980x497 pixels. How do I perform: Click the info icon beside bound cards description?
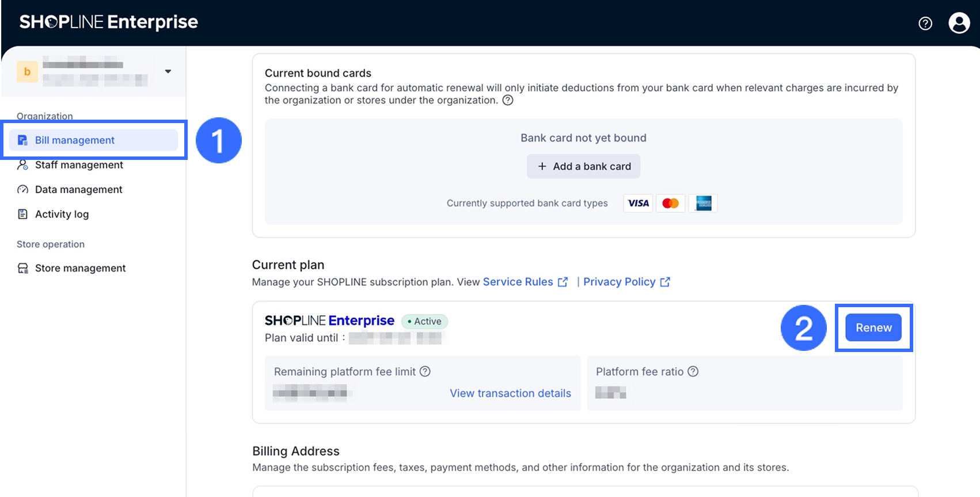[508, 100]
